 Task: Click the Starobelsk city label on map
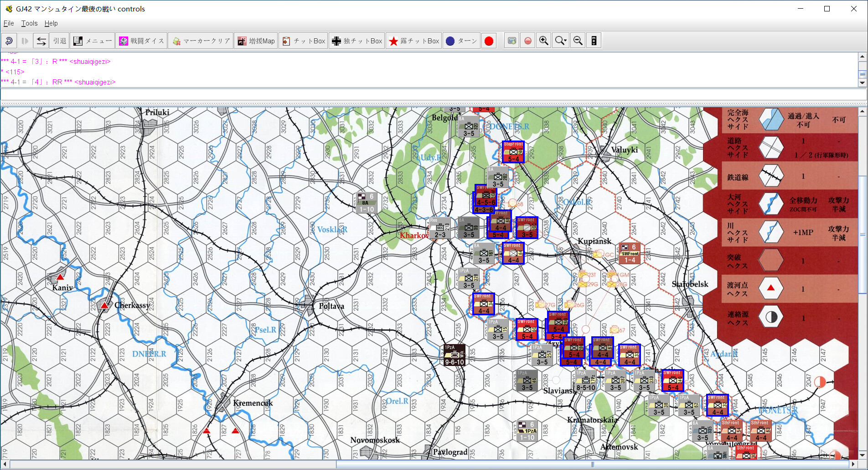(690, 284)
